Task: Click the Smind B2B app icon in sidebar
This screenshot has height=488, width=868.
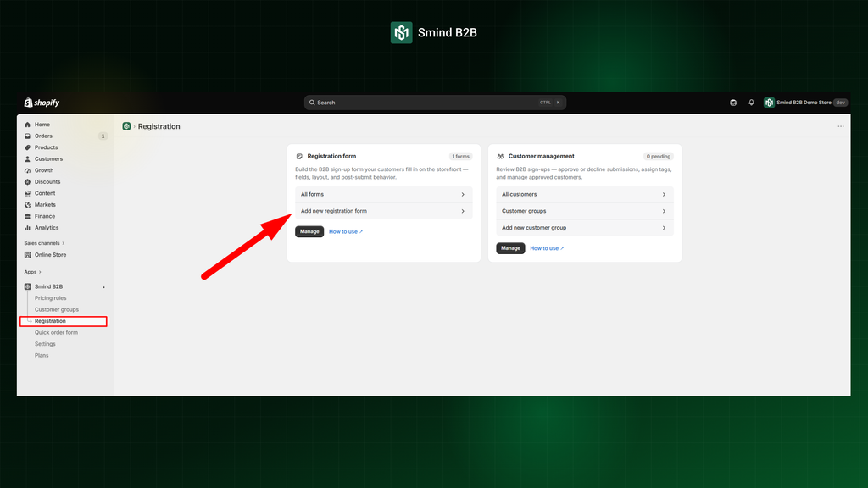Action: click(28, 286)
